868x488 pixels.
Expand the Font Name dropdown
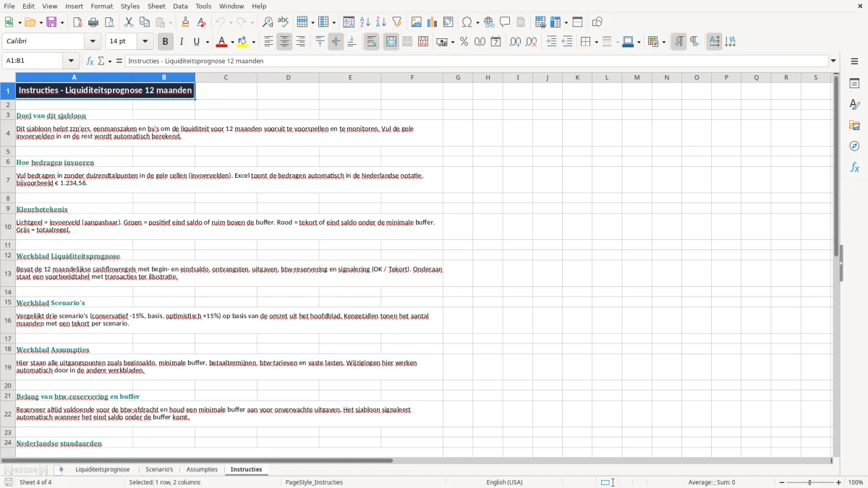pos(93,42)
